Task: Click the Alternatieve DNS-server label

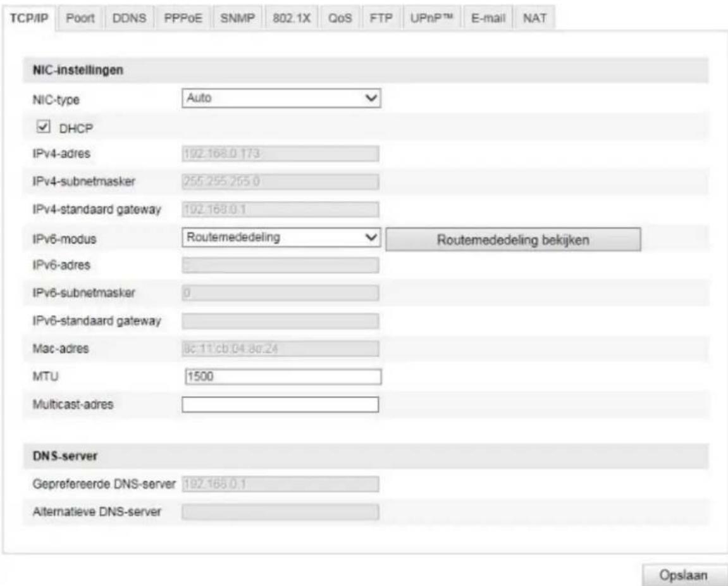Action: pyautogui.click(x=97, y=512)
